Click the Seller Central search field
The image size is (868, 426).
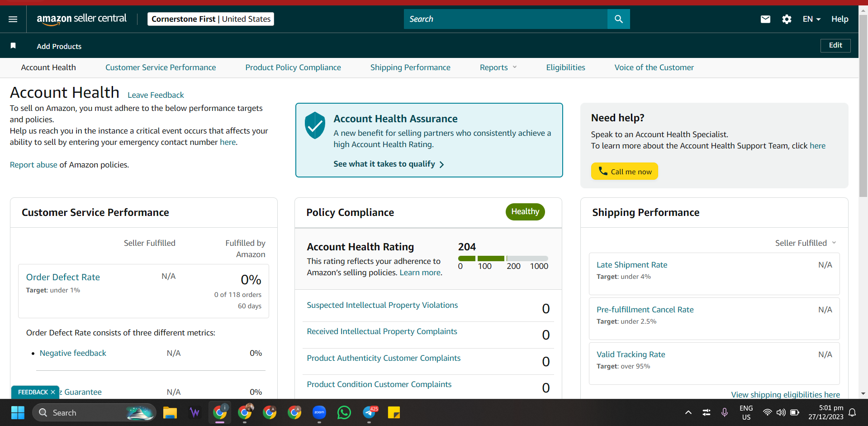tap(506, 19)
